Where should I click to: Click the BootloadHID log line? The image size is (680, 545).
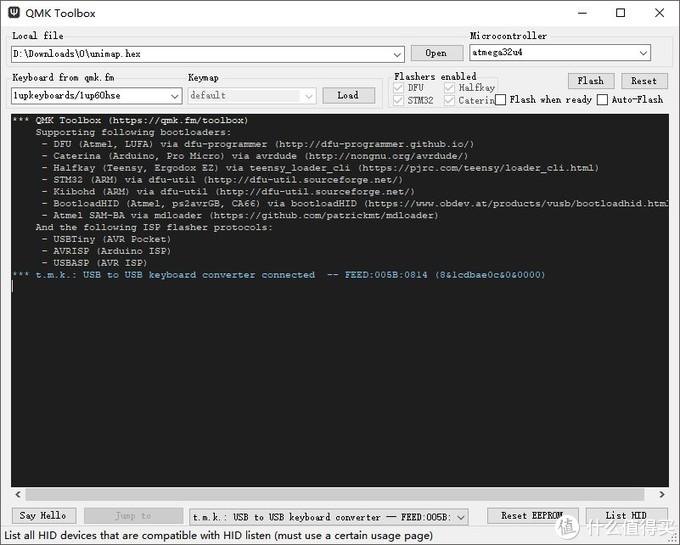pos(355,203)
